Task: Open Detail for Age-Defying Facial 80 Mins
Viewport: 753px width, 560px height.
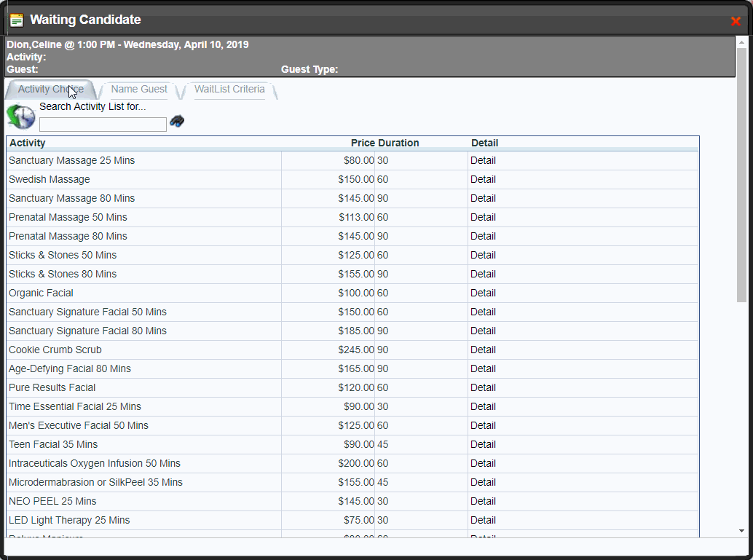Action: coord(483,369)
